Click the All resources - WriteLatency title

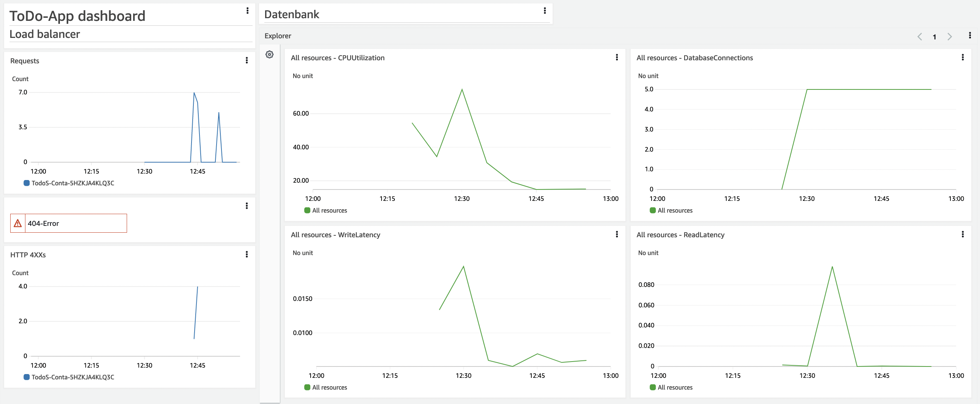click(x=335, y=235)
